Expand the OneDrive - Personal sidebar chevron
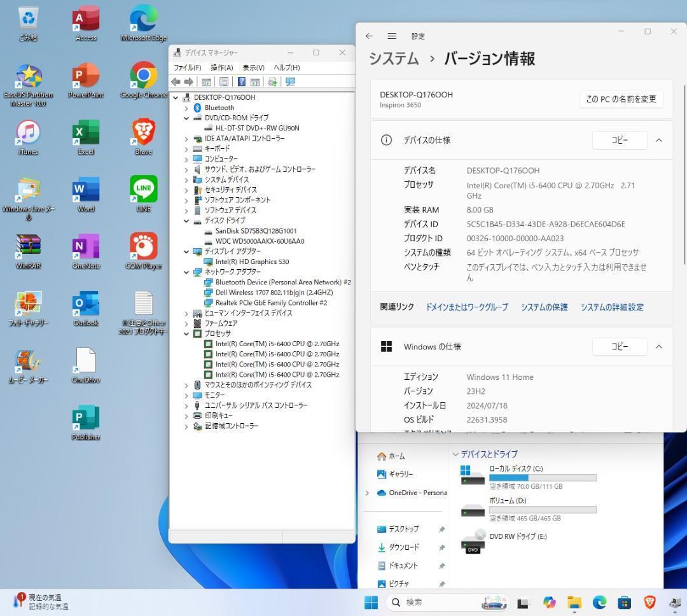 (x=366, y=492)
